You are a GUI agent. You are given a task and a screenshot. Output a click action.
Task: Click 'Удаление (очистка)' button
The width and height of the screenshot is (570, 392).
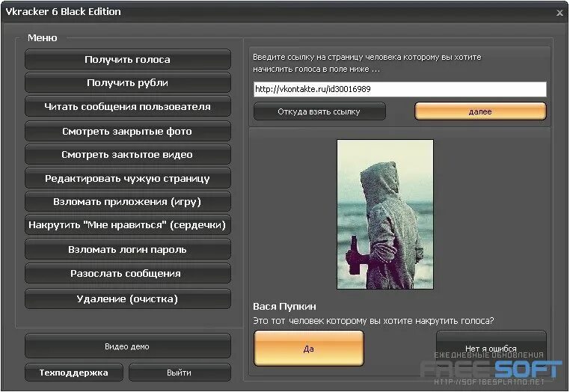tap(128, 299)
